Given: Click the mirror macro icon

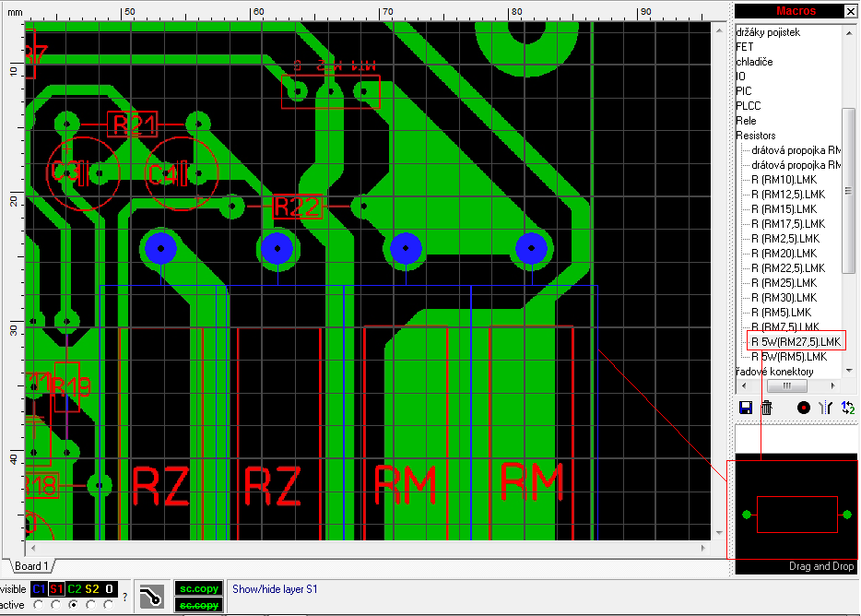Looking at the screenshot, I should [826, 408].
